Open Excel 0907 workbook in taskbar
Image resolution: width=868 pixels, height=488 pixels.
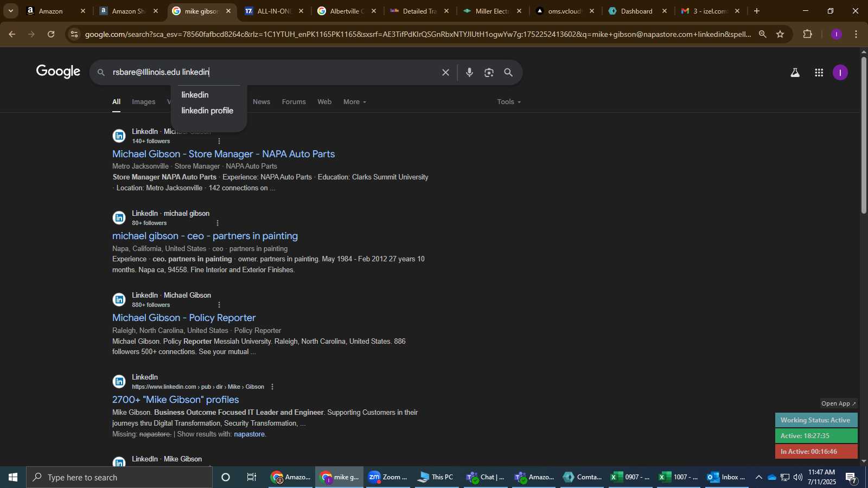(x=630, y=477)
